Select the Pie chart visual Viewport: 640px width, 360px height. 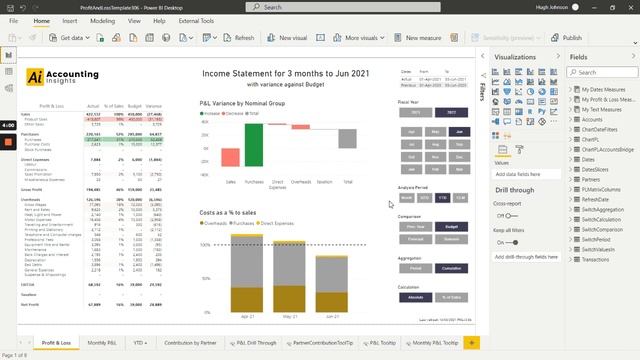coord(530,91)
